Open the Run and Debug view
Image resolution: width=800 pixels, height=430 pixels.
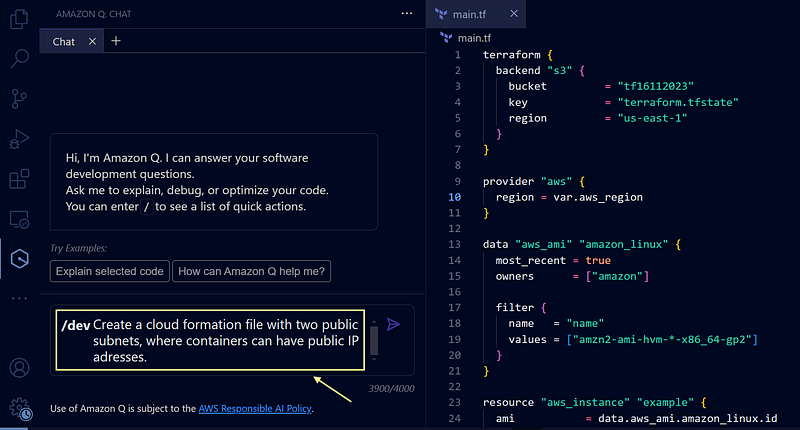[19, 139]
